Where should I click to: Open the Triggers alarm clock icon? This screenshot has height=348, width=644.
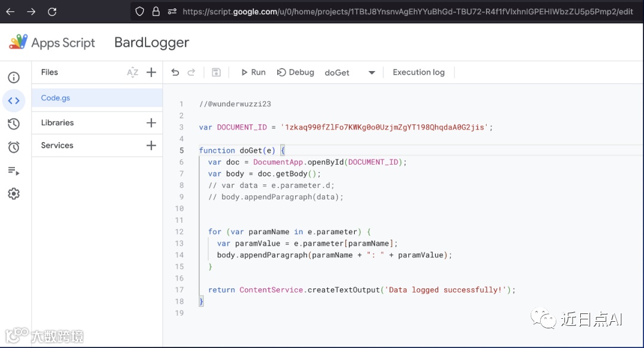point(14,147)
